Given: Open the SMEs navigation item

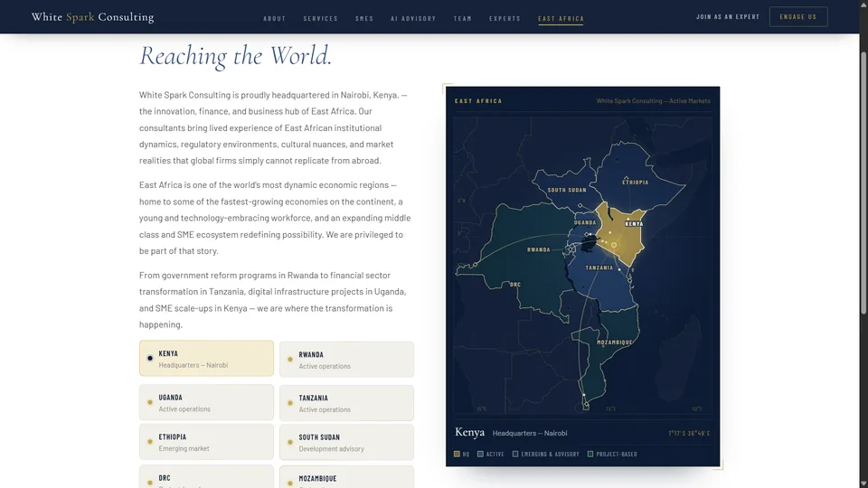Looking at the screenshot, I should 364,18.
